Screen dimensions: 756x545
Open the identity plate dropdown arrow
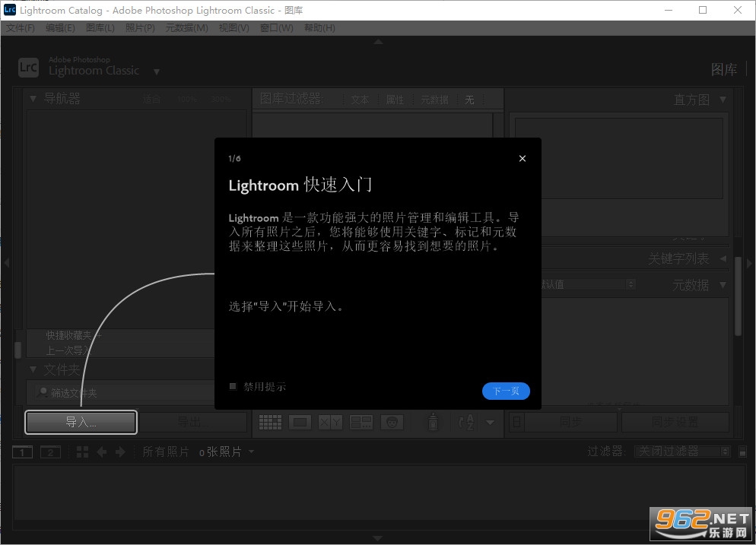156,71
